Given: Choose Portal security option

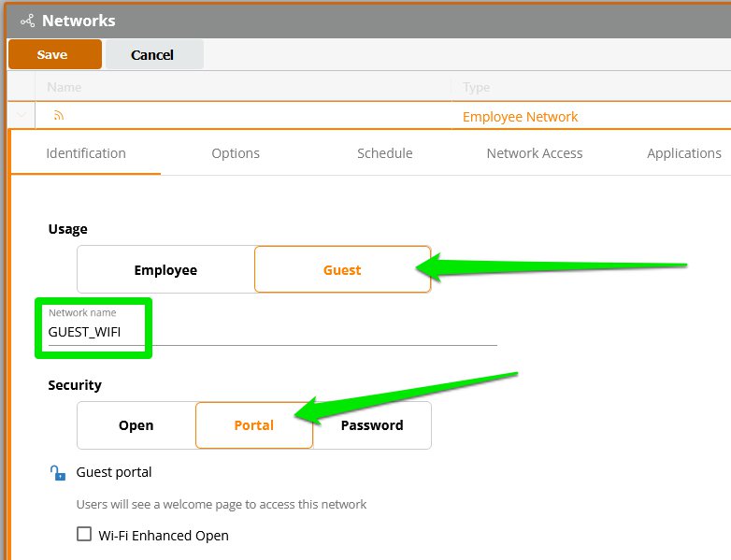Looking at the screenshot, I should [253, 425].
